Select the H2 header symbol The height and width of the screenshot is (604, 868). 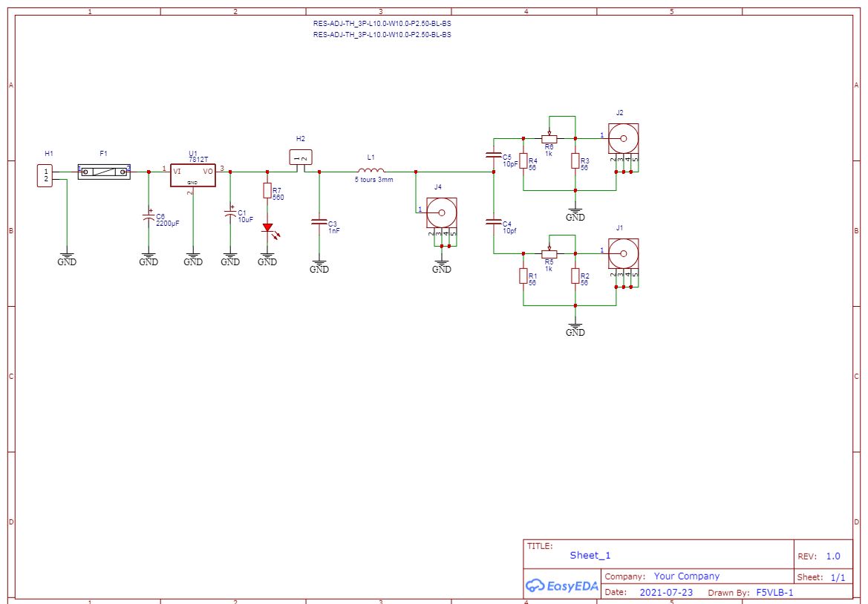pyautogui.click(x=300, y=157)
